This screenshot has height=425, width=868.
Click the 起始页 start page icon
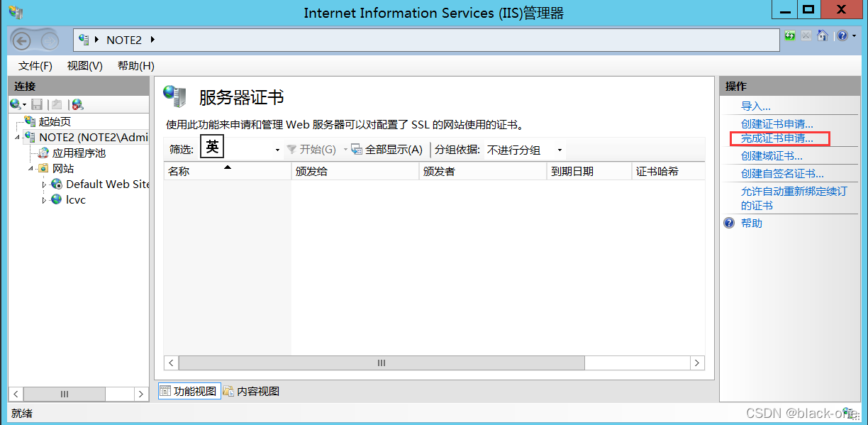point(30,121)
